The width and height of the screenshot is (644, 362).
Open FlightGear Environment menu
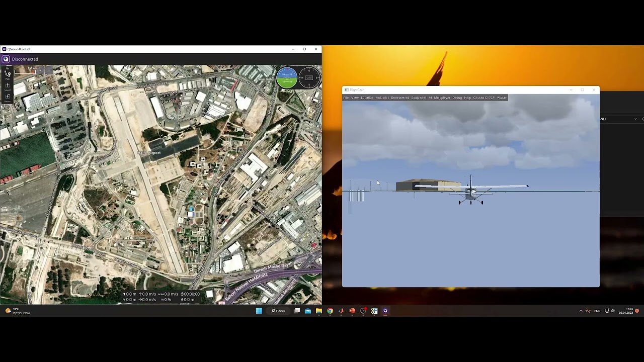tap(400, 98)
